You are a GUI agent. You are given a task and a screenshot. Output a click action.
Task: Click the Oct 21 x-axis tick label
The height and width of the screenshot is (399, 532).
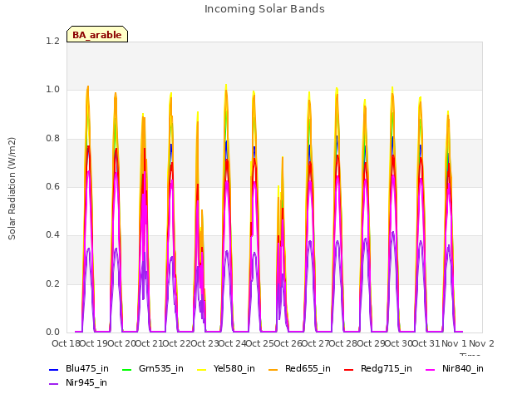[150, 343]
